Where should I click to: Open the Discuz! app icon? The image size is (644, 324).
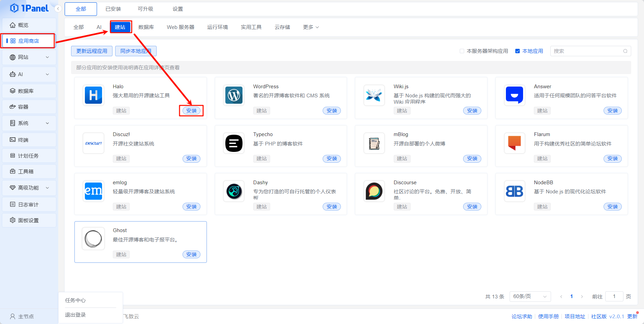pos(93,143)
